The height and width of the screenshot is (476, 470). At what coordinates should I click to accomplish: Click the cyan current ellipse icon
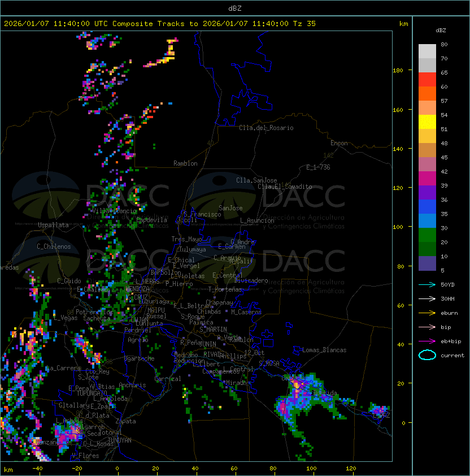point(427,355)
